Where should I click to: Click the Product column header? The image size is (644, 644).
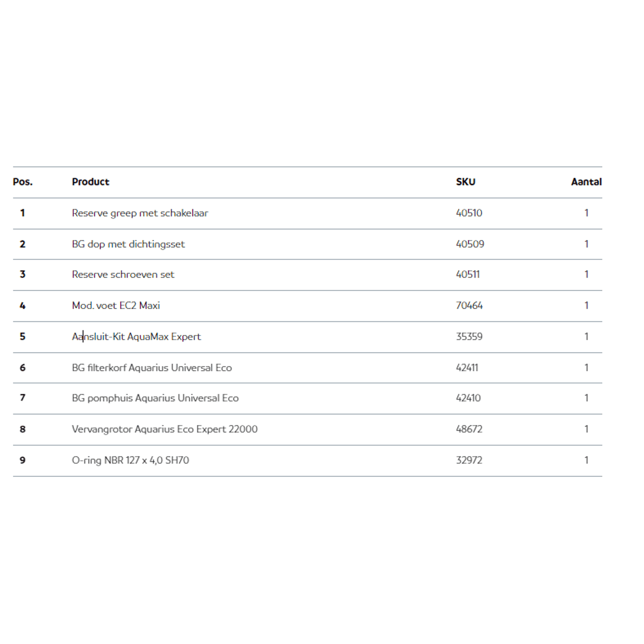tap(91, 182)
